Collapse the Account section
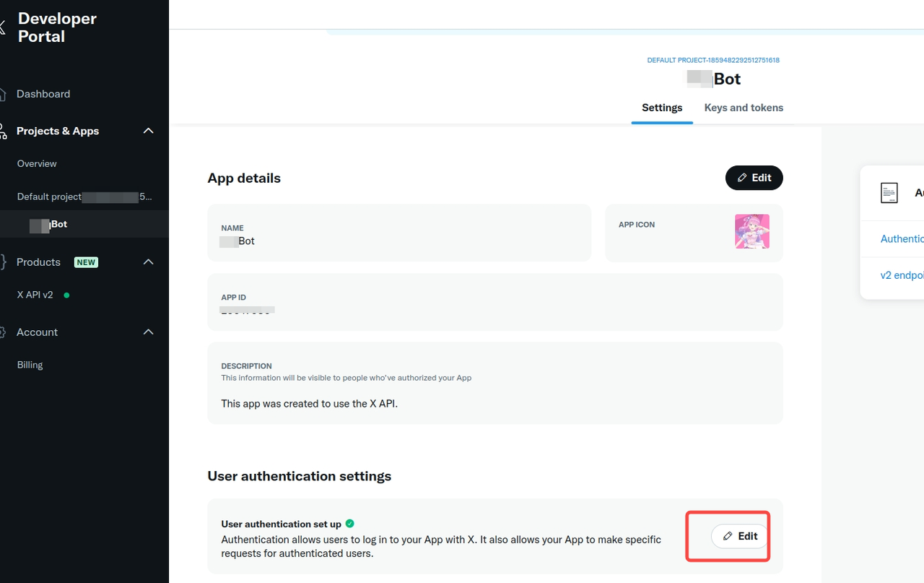Screen dimensions: 924x583 148,332
